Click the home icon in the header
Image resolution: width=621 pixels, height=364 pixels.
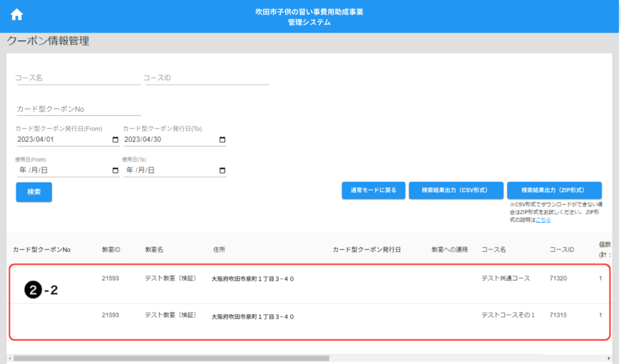pos(17,15)
